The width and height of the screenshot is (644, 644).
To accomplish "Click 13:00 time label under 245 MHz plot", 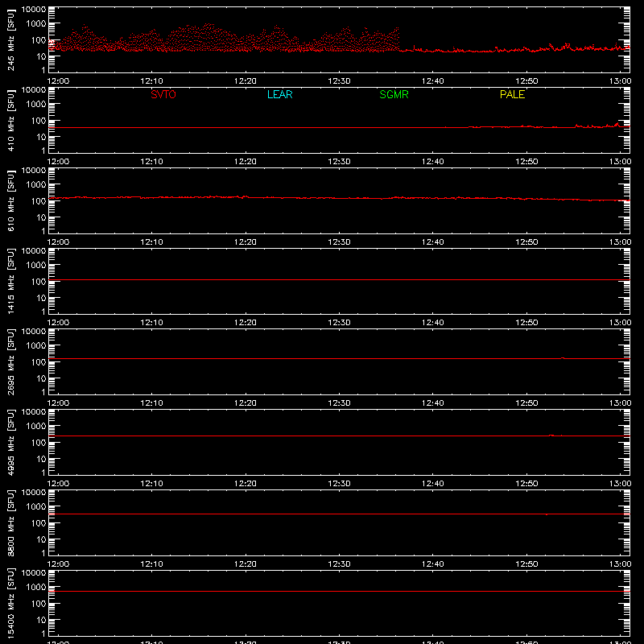I will (x=620, y=81).
